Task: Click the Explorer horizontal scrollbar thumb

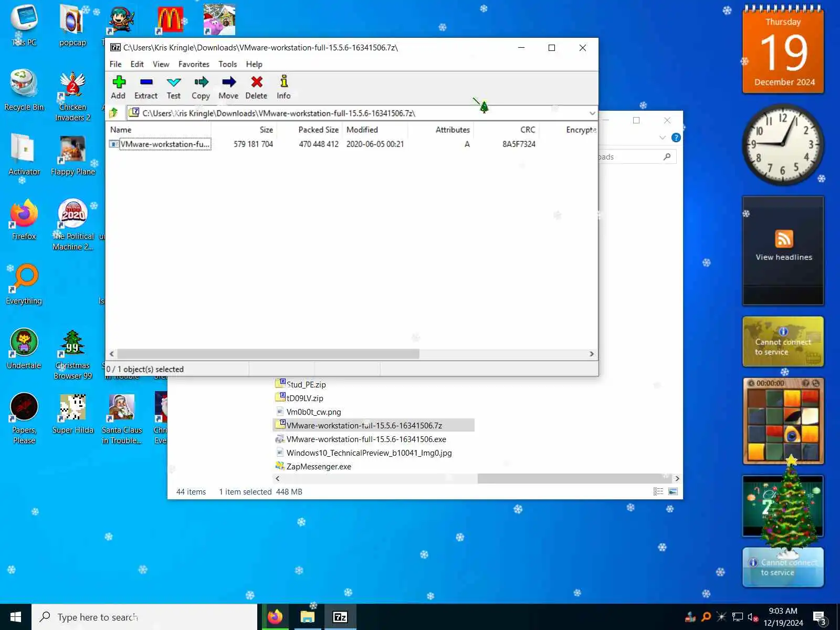Action: click(574, 478)
